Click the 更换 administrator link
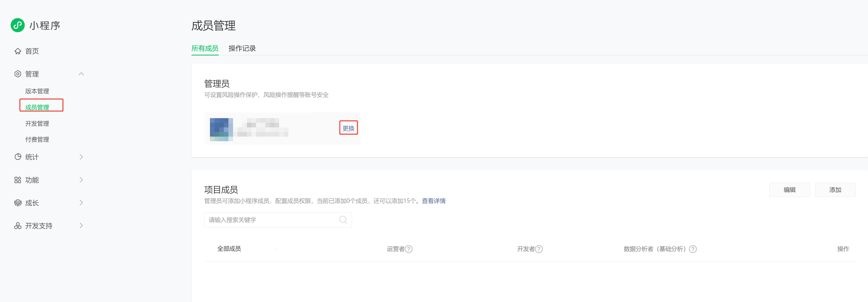The height and width of the screenshot is (302, 868). [348, 128]
